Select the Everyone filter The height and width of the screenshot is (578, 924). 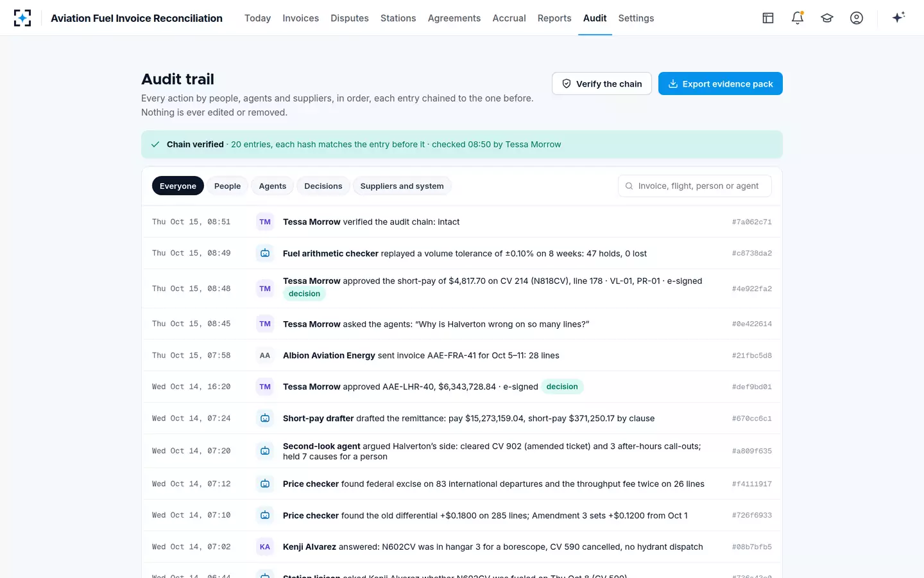coord(178,186)
